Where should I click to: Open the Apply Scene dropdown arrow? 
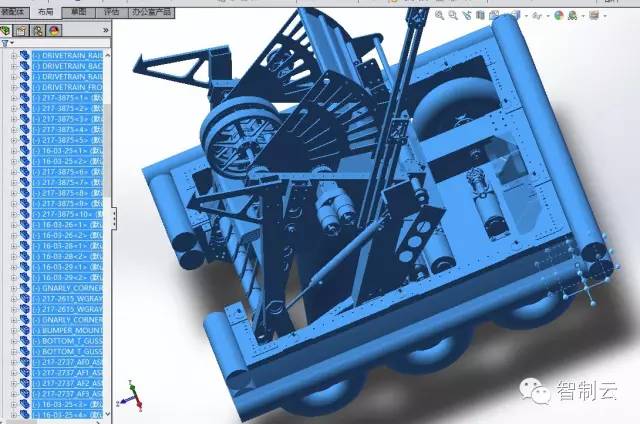pos(582,16)
